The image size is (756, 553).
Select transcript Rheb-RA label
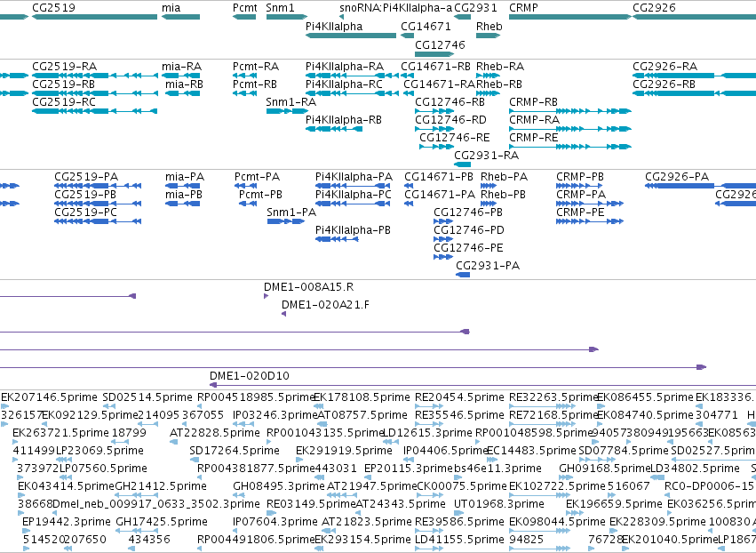[x=500, y=67]
